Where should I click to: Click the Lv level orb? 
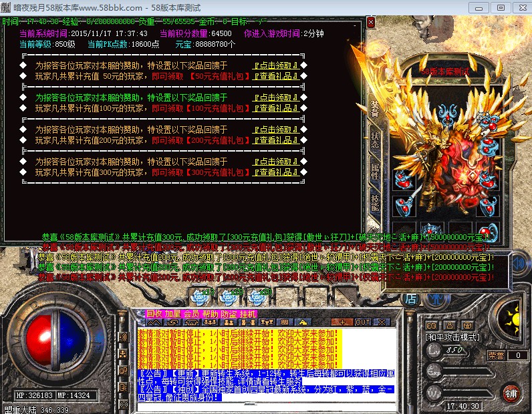coord(434,350)
